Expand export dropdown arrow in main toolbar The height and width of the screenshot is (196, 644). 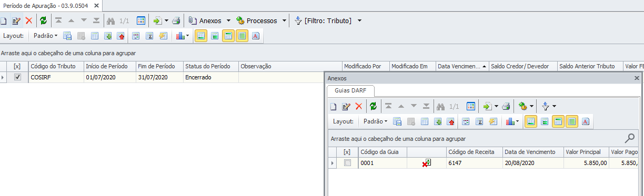click(x=166, y=21)
